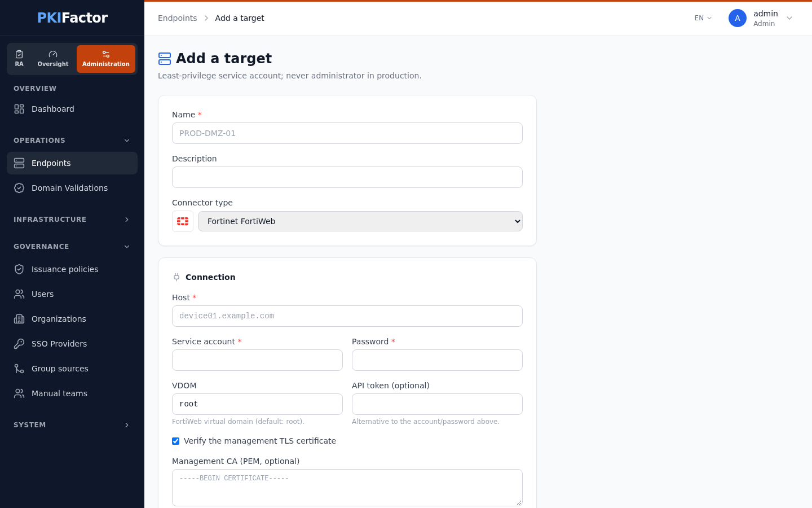812x508 pixels.
Task: Open Issuance policies
Action: pos(72,269)
